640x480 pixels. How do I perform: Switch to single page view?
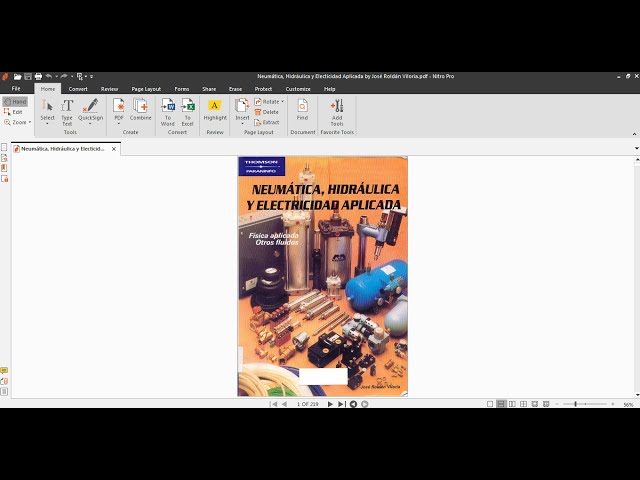point(490,404)
